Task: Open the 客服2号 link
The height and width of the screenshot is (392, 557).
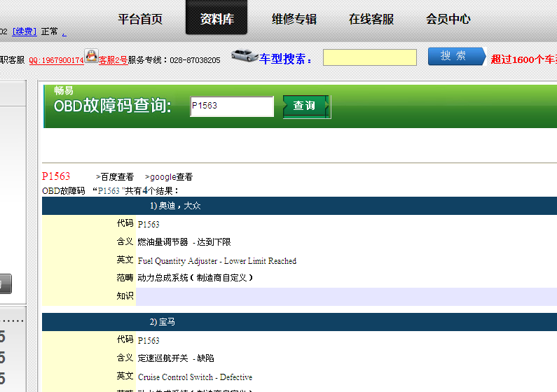Action: [x=113, y=60]
